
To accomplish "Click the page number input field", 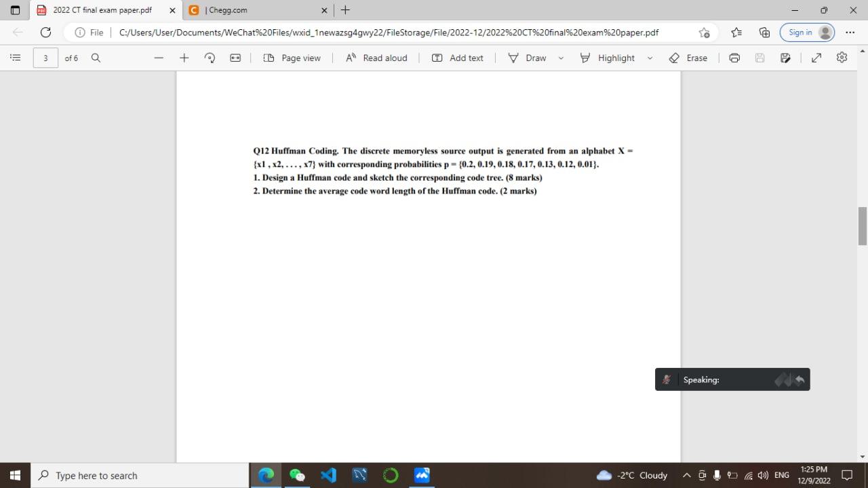I will point(45,58).
